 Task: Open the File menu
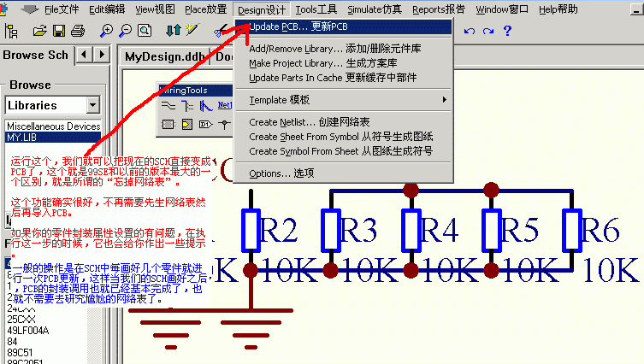coord(62,9)
